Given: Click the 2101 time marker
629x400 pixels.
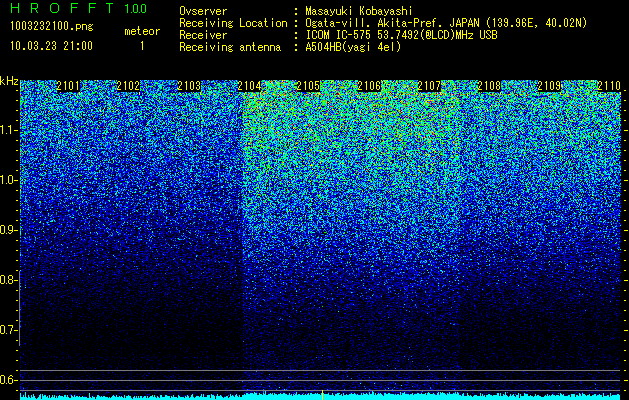Looking at the screenshot, I should 68,86.
